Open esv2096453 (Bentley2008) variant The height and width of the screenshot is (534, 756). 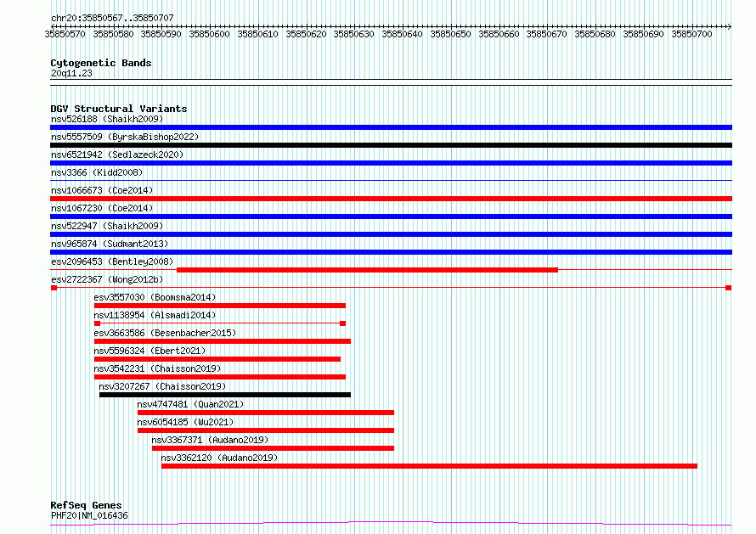[112, 261]
